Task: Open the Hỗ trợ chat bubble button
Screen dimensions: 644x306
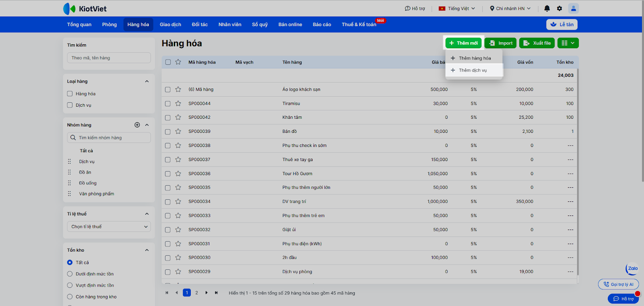Action: [623, 299]
